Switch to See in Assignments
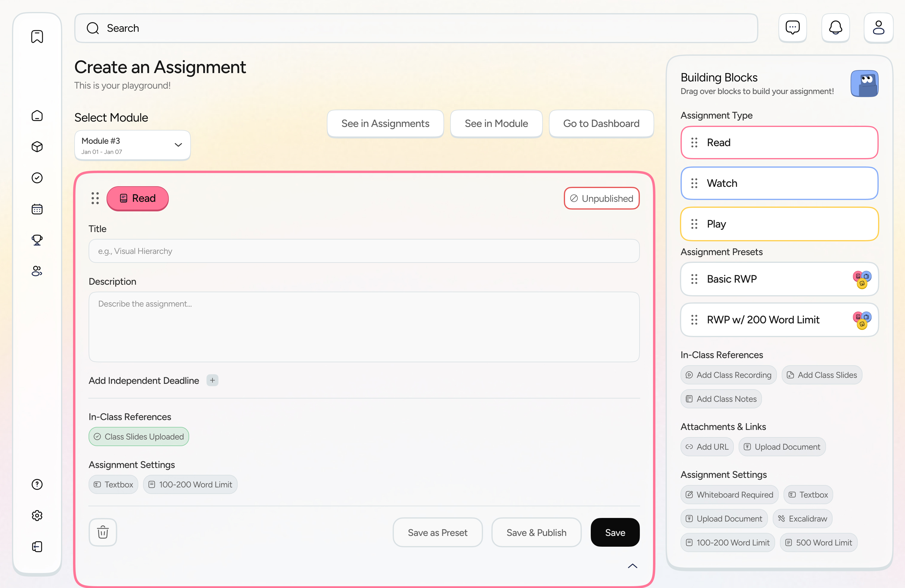The width and height of the screenshot is (905, 588). (x=385, y=123)
